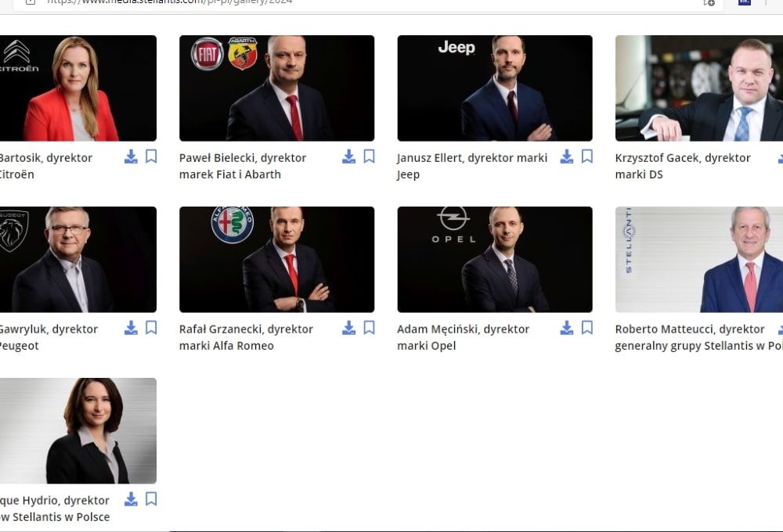Click the Rafał Grzanecki Alfa Romeo caption
The height and width of the screenshot is (532, 783).
click(x=246, y=337)
